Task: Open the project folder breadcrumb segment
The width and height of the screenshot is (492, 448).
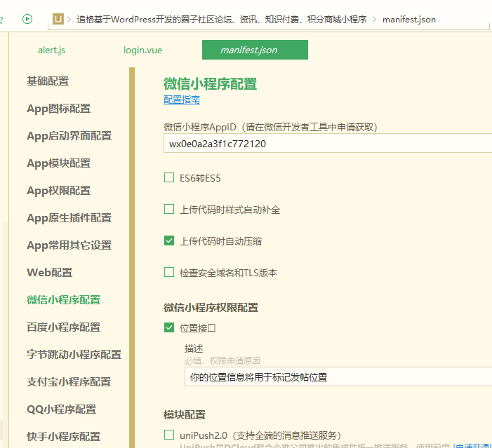Action: coord(222,20)
